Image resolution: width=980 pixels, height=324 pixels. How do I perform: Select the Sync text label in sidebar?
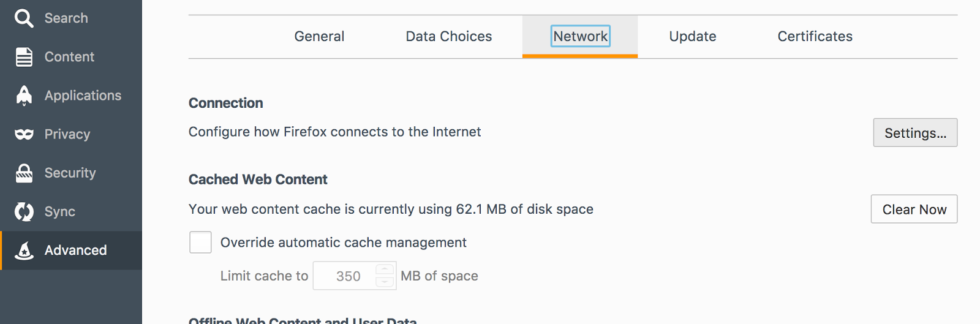click(60, 212)
